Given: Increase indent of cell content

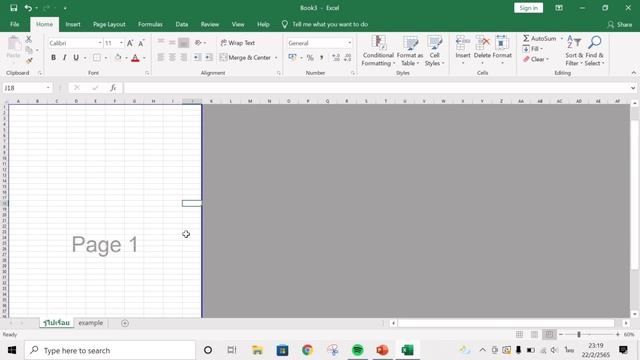Looking at the screenshot, I should coord(209,58).
